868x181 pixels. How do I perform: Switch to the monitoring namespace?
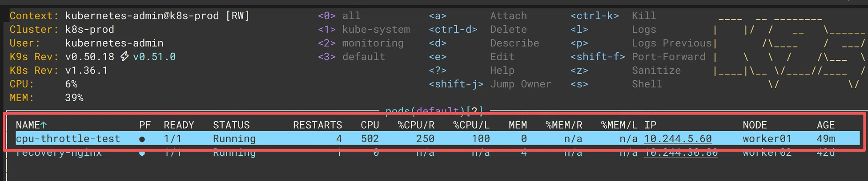point(361,43)
